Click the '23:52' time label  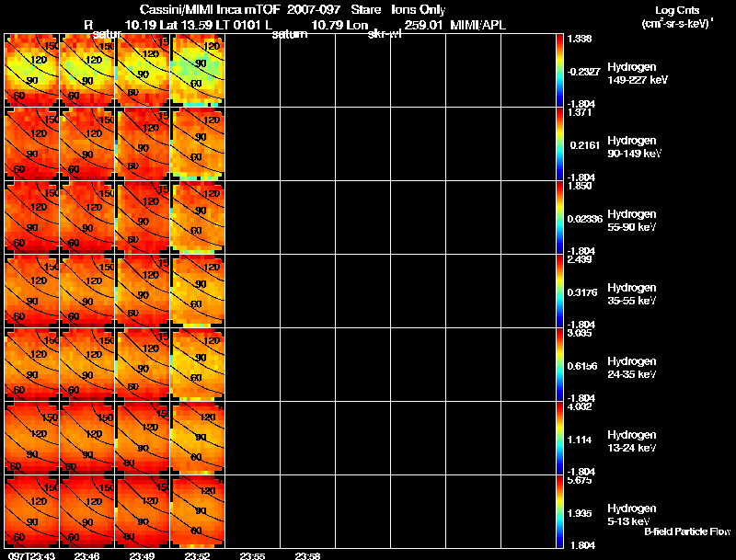(x=197, y=556)
